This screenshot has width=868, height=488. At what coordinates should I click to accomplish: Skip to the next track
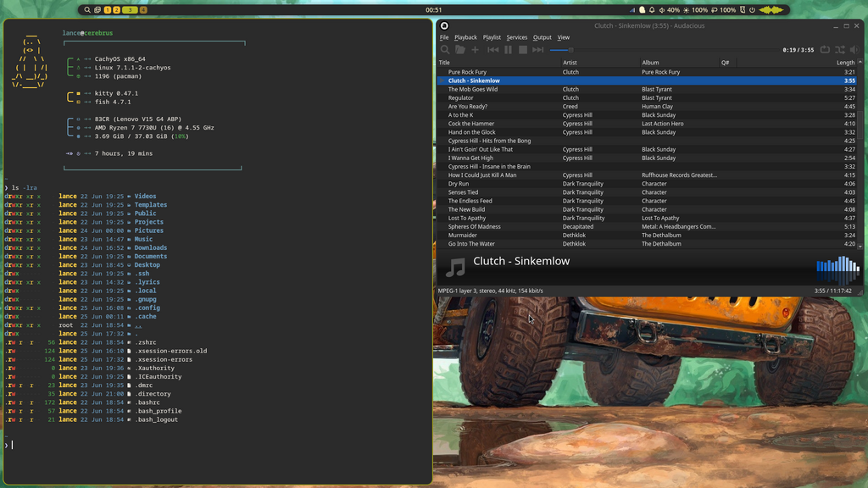click(537, 50)
